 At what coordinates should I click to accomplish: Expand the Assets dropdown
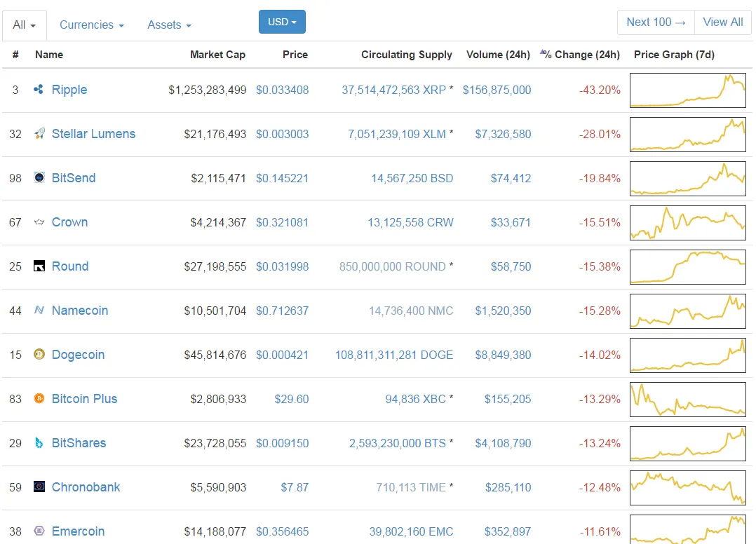point(169,25)
